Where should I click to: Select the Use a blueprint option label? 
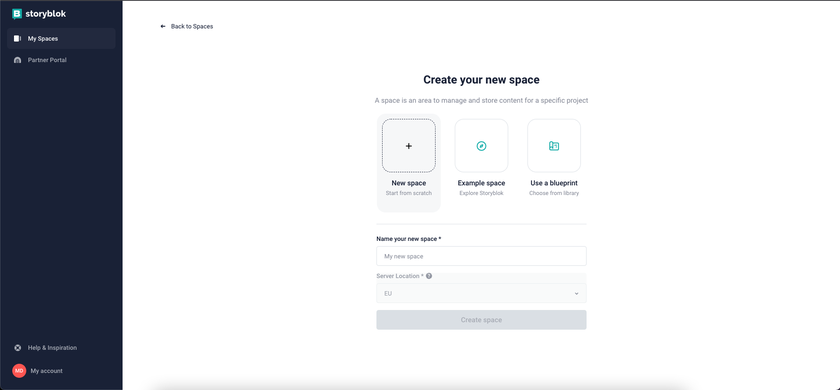point(554,183)
